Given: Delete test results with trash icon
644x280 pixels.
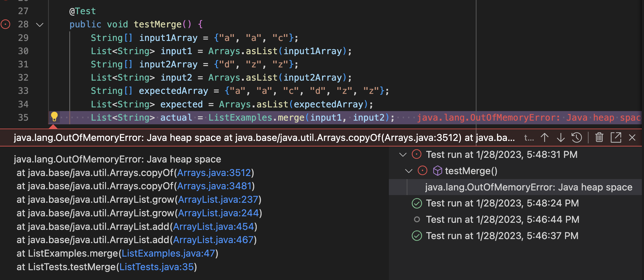Looking at the screenshot, I should [599, 137].
